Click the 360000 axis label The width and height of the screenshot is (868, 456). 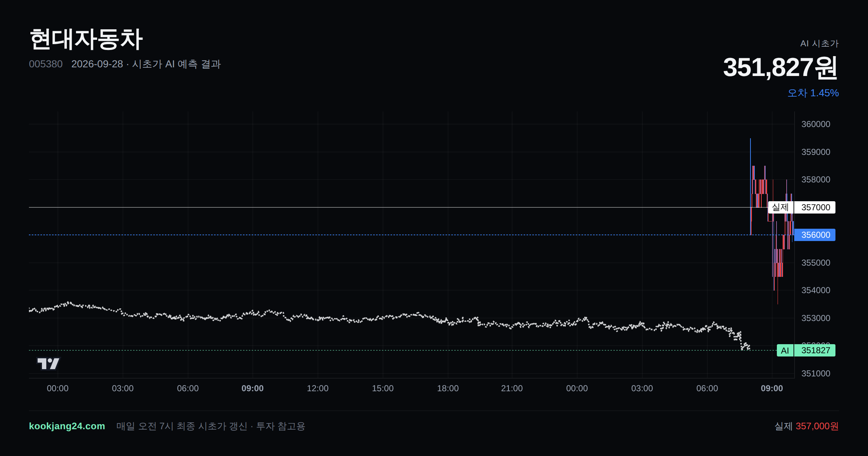(816, 124)
